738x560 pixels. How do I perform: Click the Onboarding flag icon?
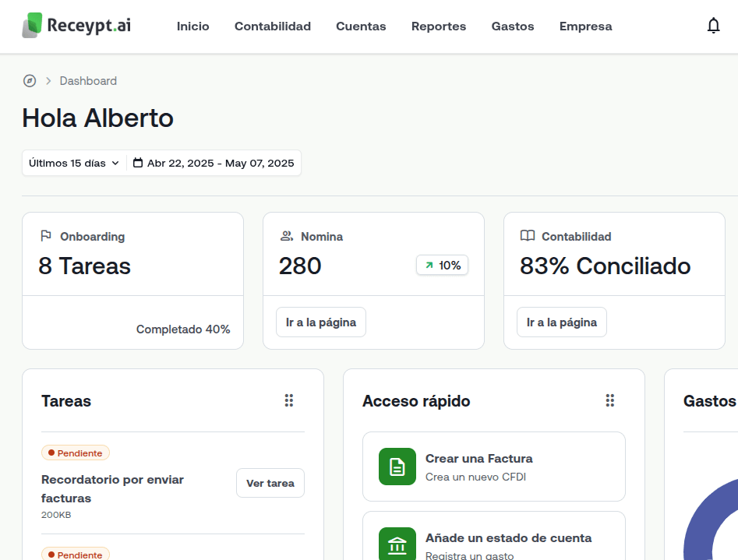[46, 236]
